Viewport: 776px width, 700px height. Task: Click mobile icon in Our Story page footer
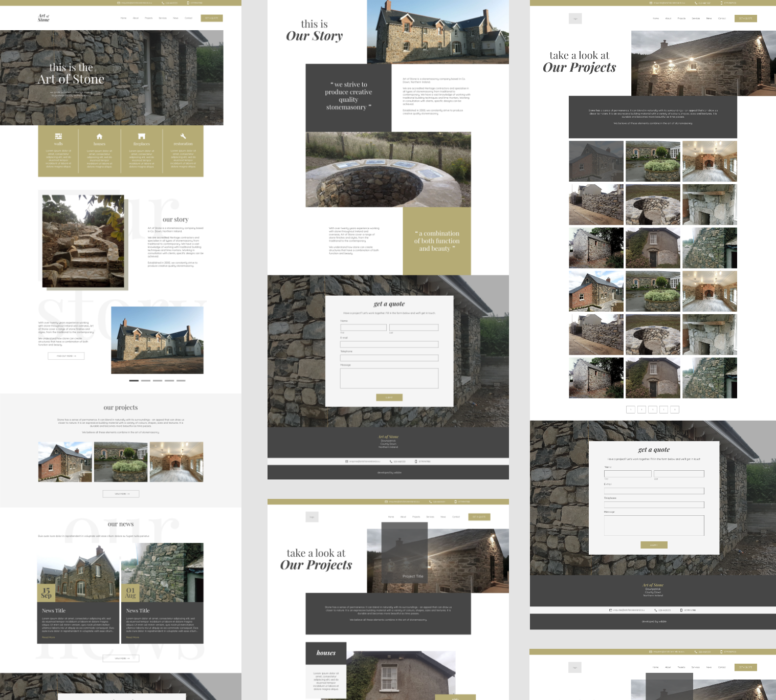(x=416, y=462)
